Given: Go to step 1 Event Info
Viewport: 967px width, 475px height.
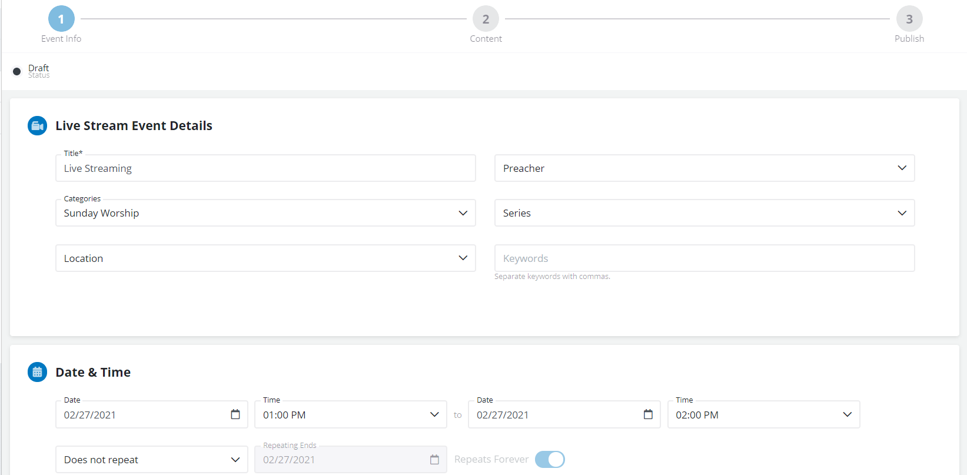Looking at the screenshot, I should coord(61,19).
